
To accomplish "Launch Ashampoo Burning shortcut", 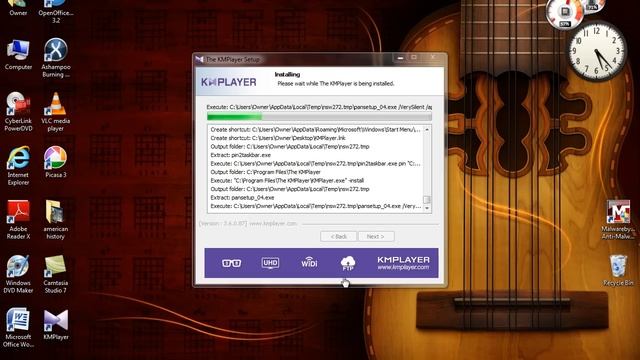I will coord(56,58).
